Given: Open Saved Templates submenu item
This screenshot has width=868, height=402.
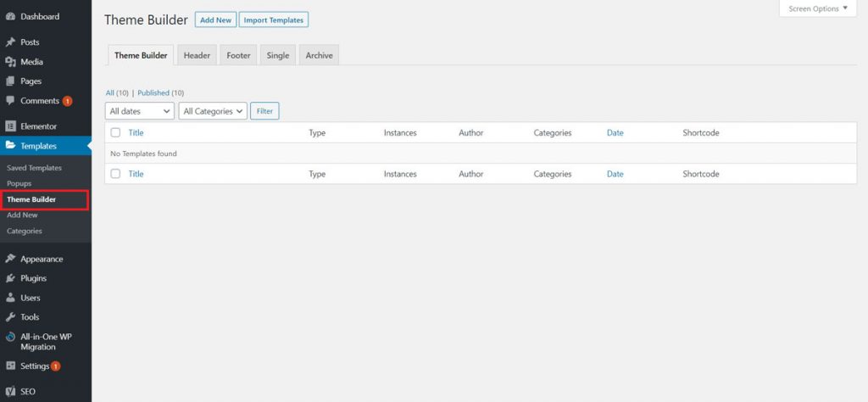Looking at the screenshot, I should pos(34,168).
